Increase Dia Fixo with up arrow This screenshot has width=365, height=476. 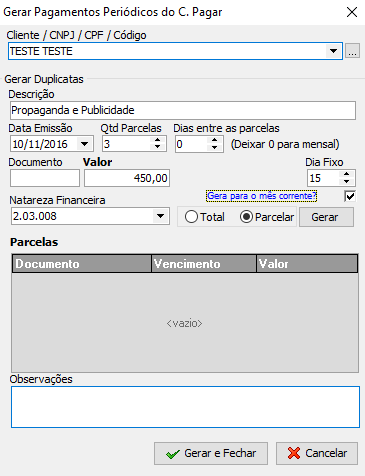point(347,174)
